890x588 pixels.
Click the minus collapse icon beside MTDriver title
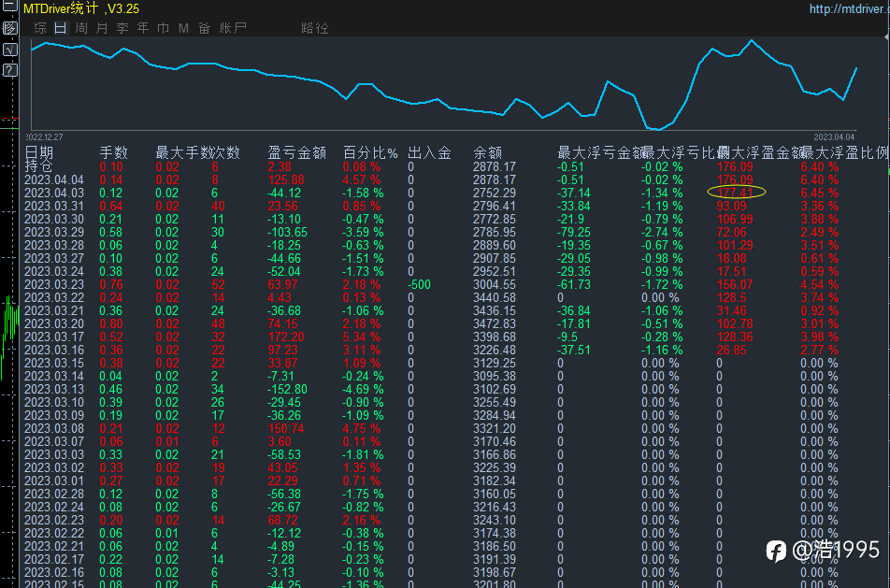tap(9, 6)
